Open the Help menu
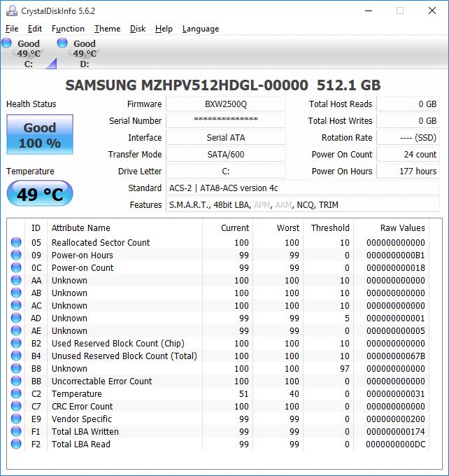Screen dimensions: 449x476 click(x=164, y=29)
